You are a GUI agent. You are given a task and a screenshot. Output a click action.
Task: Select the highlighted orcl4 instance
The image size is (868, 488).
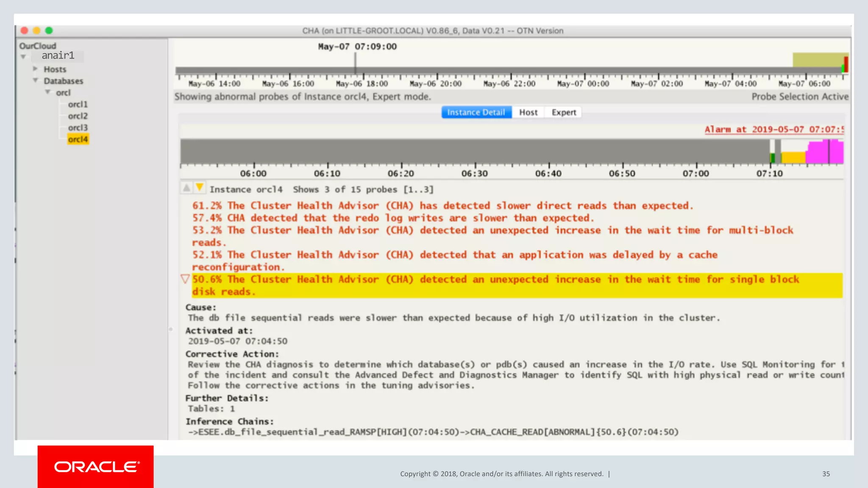tap(78, 139)
